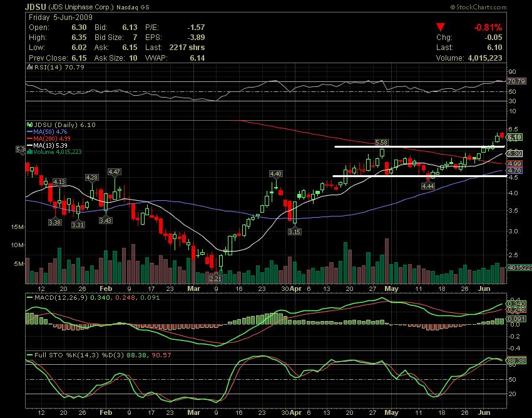This screenshot has width=532, height=418.
Task: Click the 3.31 low price label
Action: (78, 225)
